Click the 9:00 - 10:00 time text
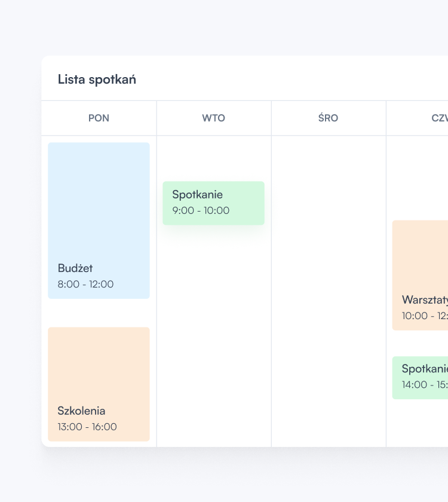The image size is (448, 502). point(201,210)
